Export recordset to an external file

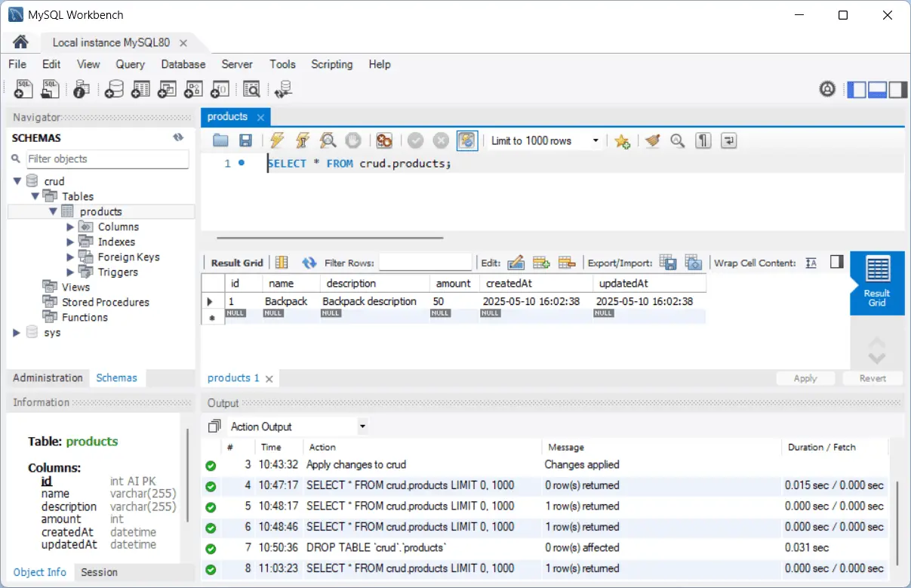668,263
